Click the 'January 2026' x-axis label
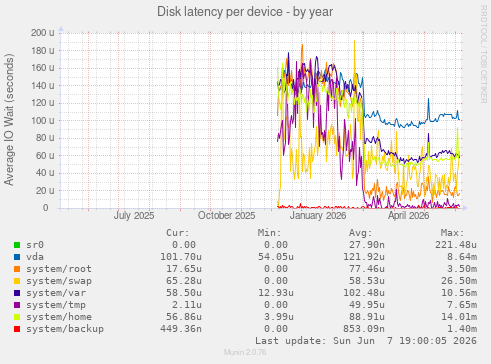The width and height of the screenshot is (491, 364). click(318, 216)
